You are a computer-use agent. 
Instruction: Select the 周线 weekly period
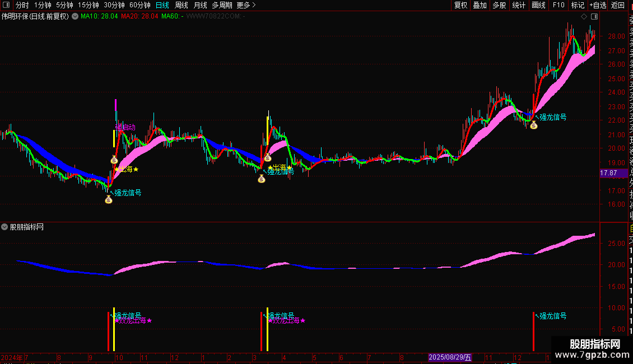coord(181,5)
